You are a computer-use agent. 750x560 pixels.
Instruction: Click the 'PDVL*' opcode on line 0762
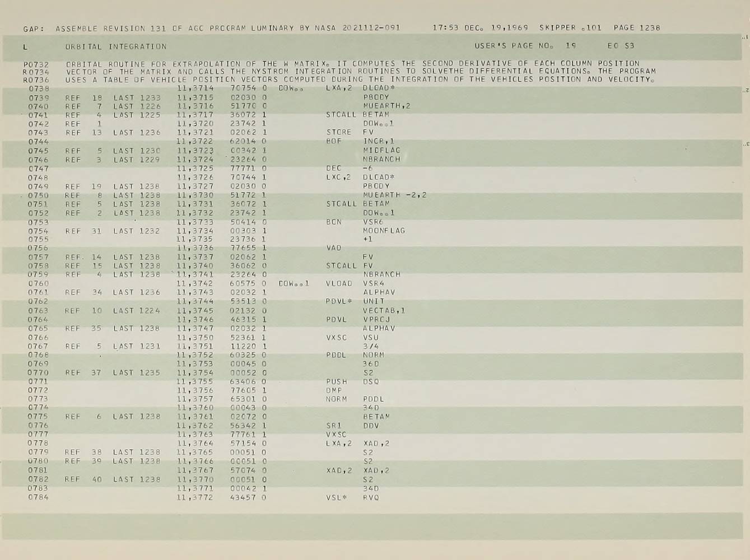(x=339, y=301)
